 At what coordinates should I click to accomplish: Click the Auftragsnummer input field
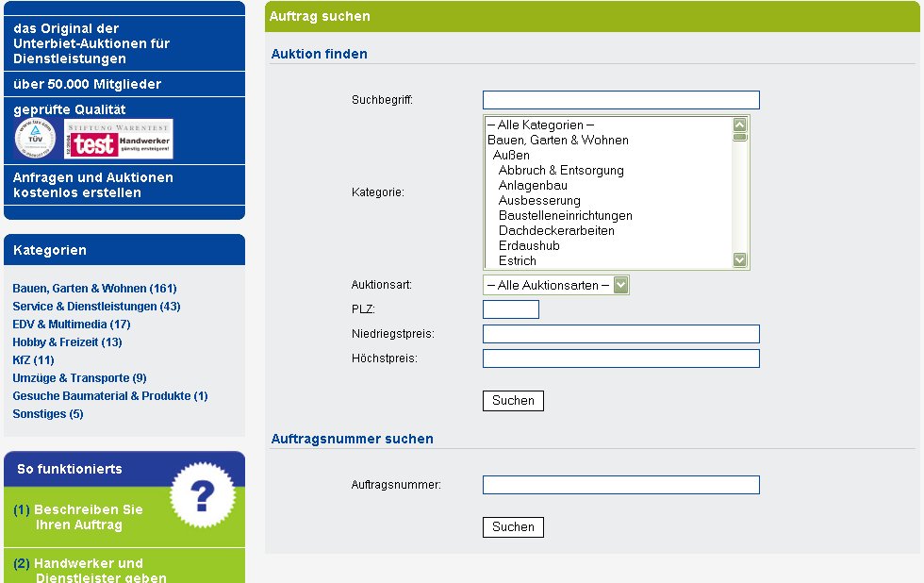point(620,485)
